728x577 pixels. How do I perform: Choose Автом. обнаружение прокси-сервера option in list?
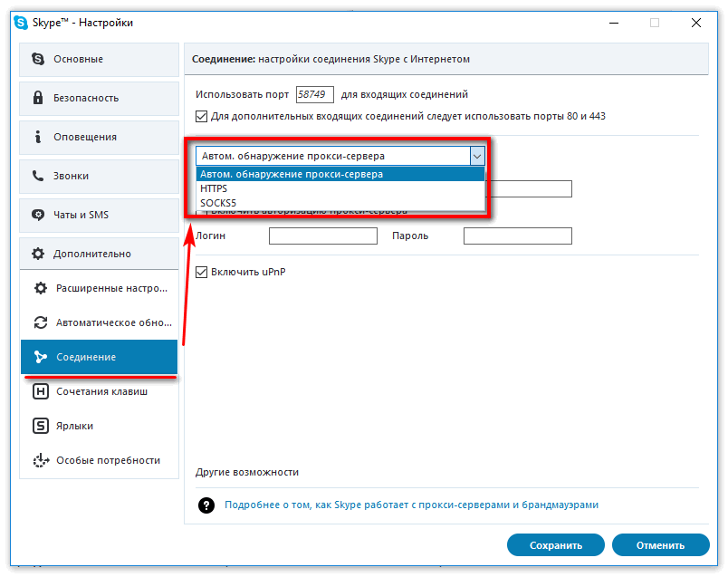(340, 174)
